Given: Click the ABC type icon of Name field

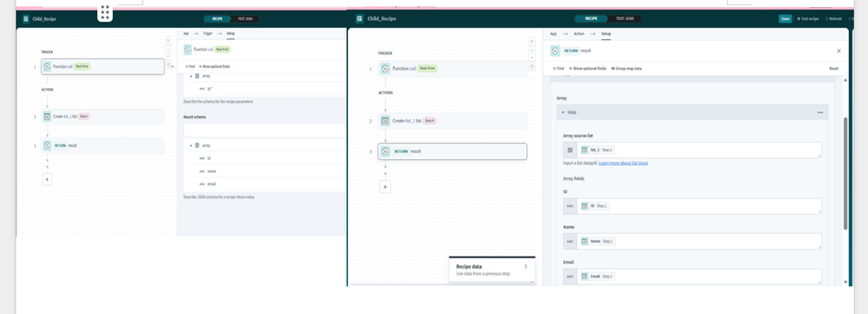Looking at the screenshot, I should pos(571,242).
